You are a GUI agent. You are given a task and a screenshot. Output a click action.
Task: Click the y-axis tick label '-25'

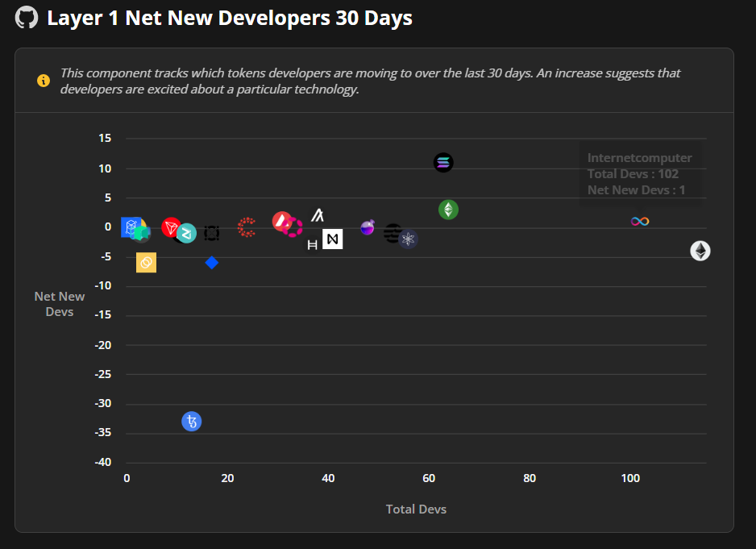[102, 374]
